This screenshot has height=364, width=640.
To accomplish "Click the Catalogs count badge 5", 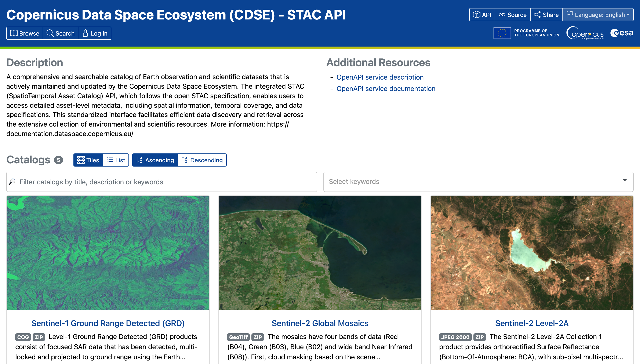I will coord(58,160).
